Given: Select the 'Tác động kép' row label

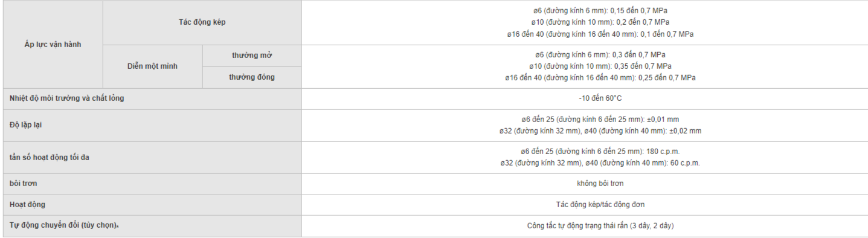Looking at the screenshot, I should click(x=202, y=22).
